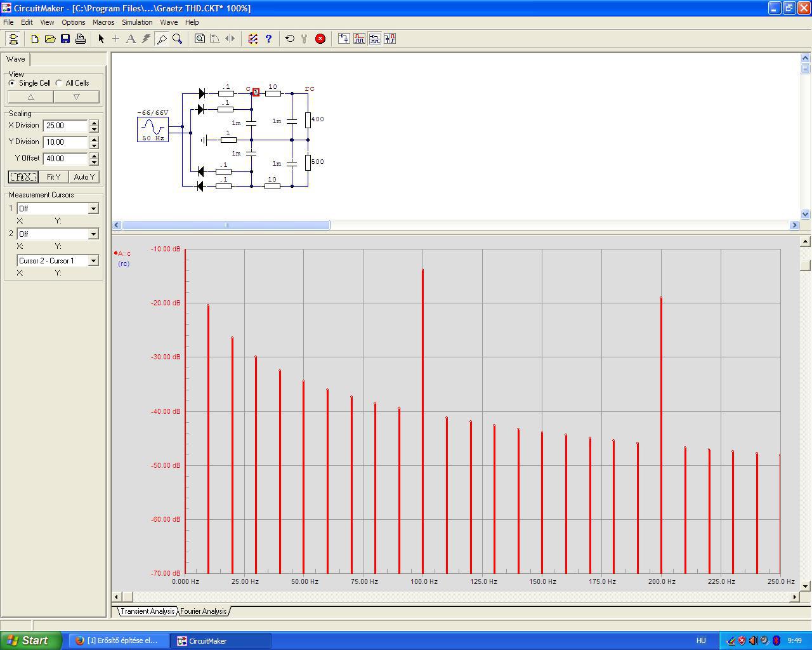
Task: Decrease the Y Offset value
Action: pyautogui.click(x=94, y=162)
